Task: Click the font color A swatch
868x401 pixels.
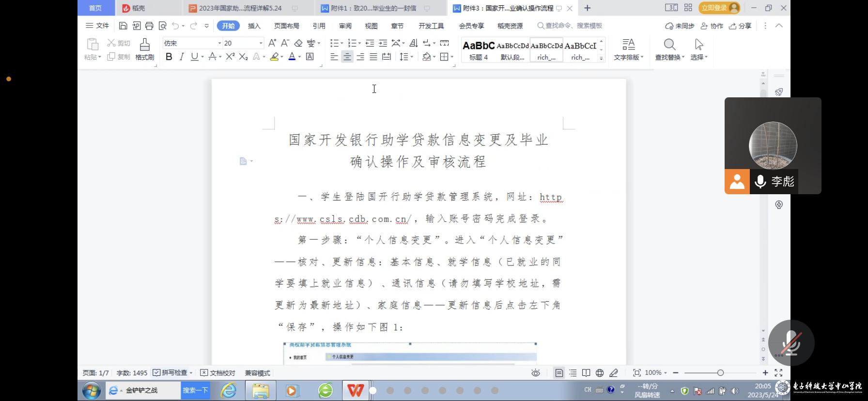Action: (292, 57)
